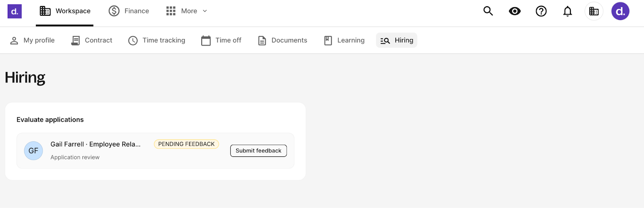Switch to the Learning tab
Viewport: 644px width, 208px height.
point(345,40)
